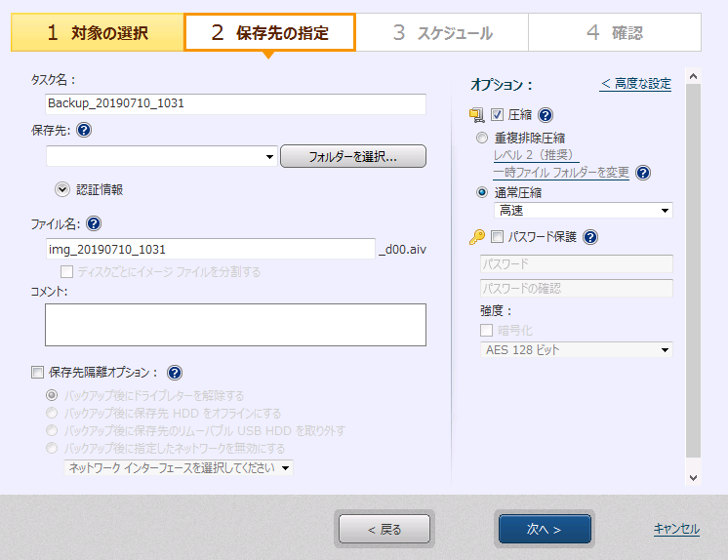This screenshot has width=728, height=560.
Task: Select リムーバブル USB HDD を取り外す option
Action: point(52,430)
